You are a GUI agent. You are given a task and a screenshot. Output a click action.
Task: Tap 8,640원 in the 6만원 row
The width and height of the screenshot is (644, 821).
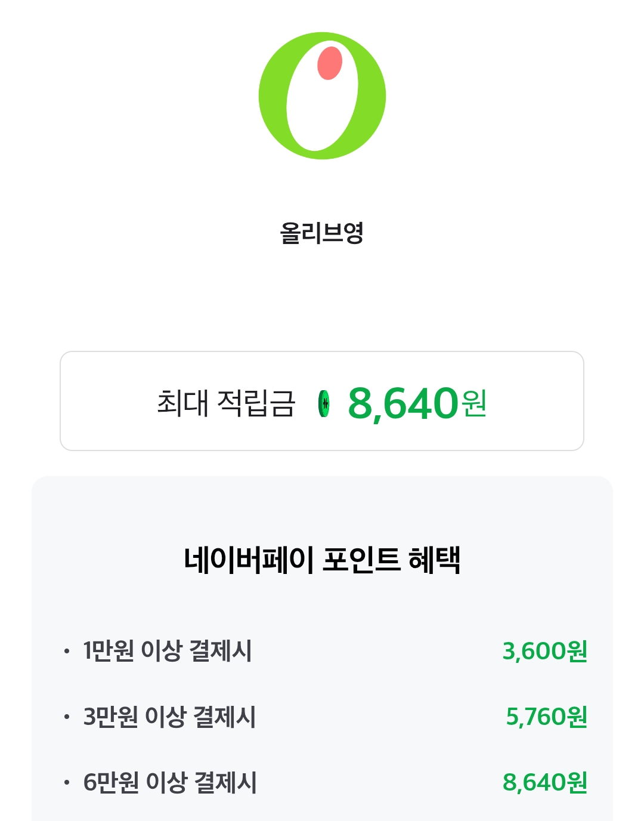point(545,782)
